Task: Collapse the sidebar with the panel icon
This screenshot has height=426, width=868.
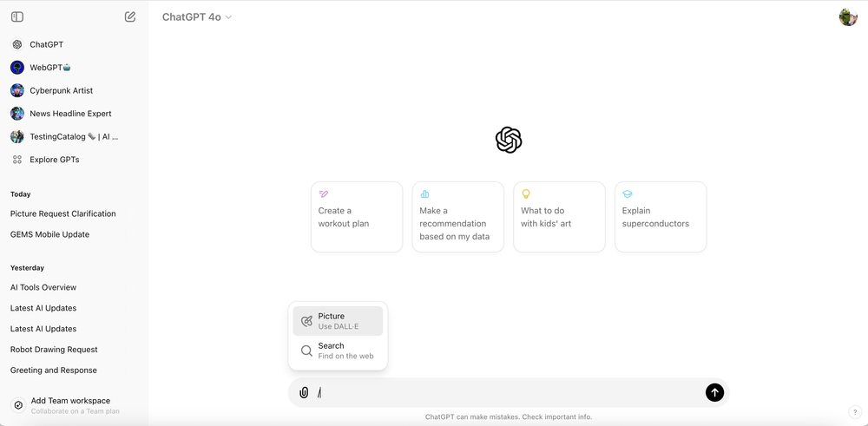Action: click(x=17, y=16)
